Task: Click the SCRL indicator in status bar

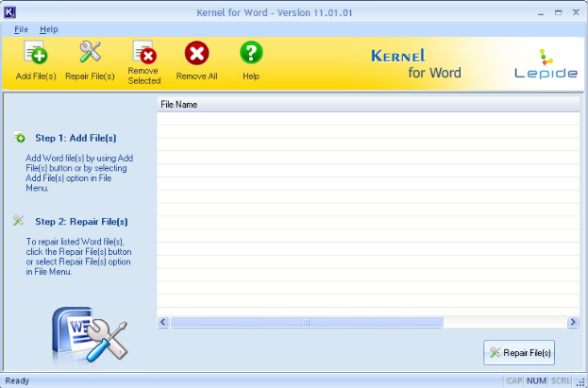Action: coord(561,380)
